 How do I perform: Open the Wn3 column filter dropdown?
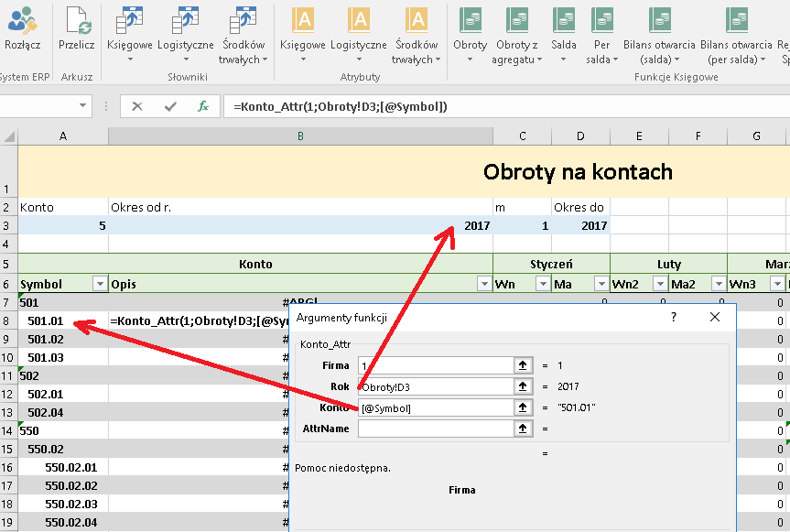tap(777, 284)
